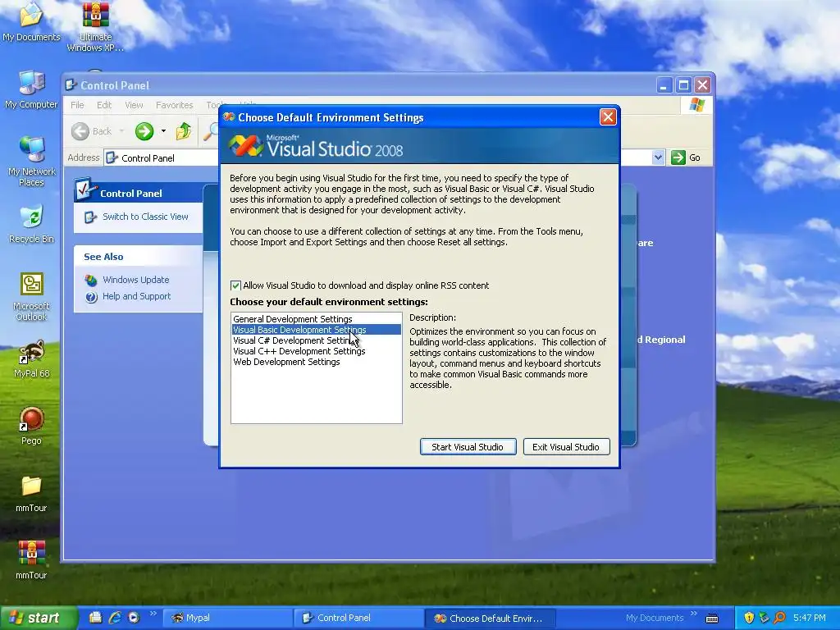Click the magnifier tray icon

coord(779,618)
